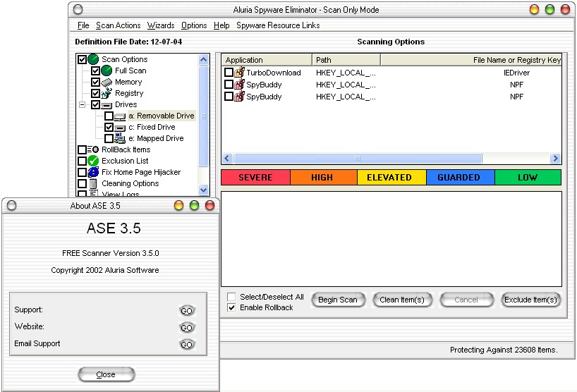Check the Fix Home Page Hijacker checkbox

coord(82,172)
